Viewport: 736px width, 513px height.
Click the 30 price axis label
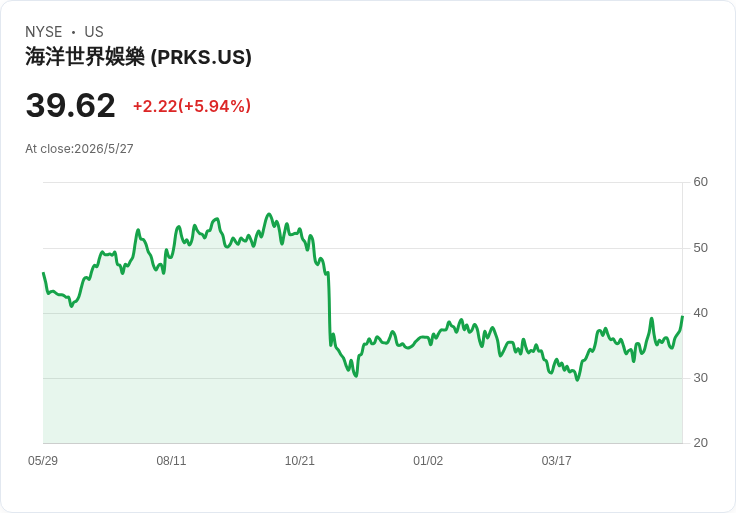click(700, 378)
